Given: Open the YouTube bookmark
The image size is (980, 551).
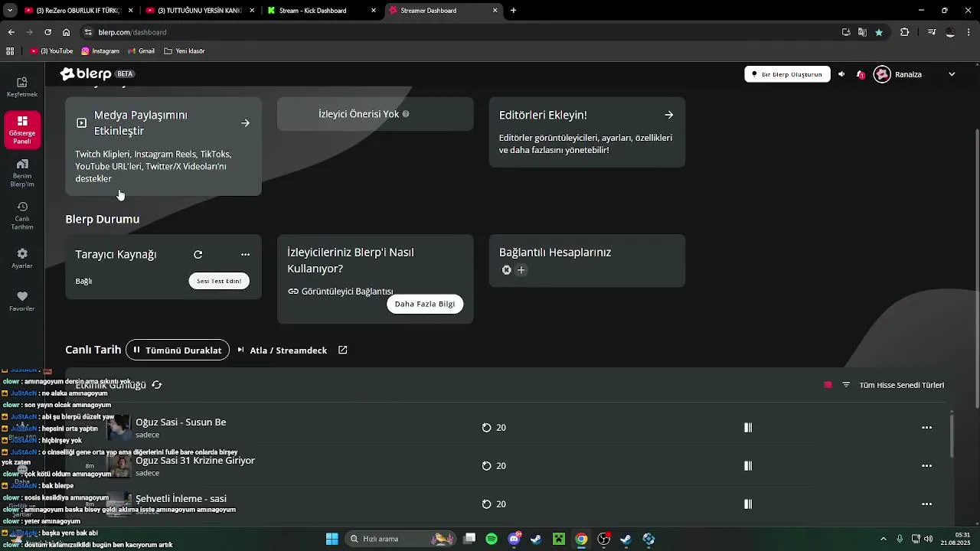Looking at the screenshot, I should pos(51,51).
